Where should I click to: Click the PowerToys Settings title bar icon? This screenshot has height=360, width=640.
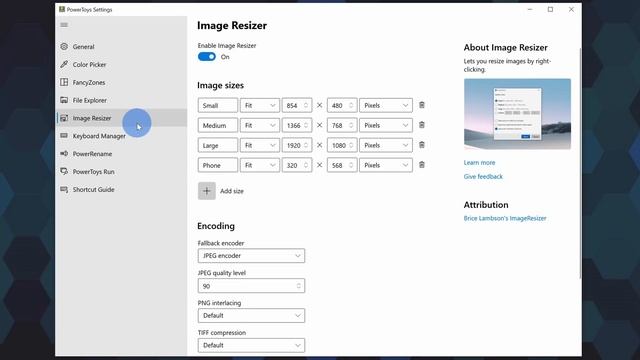point(62,9)
